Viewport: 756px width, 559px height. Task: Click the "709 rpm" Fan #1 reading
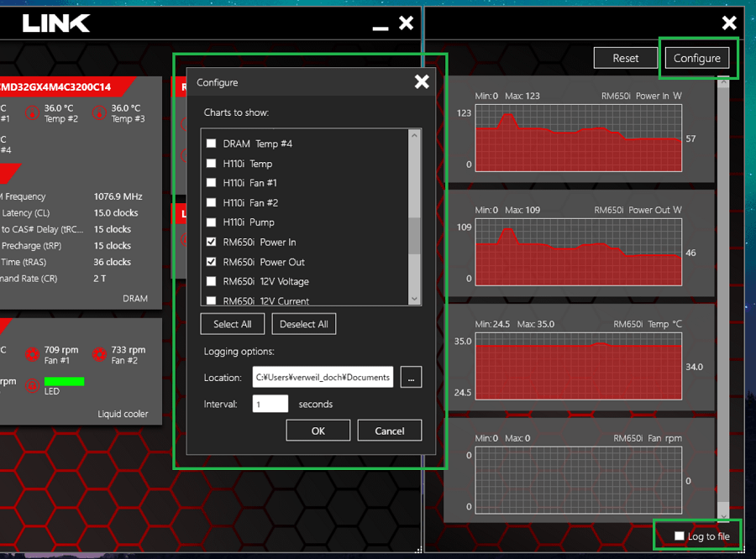click(x=61, y=350)
